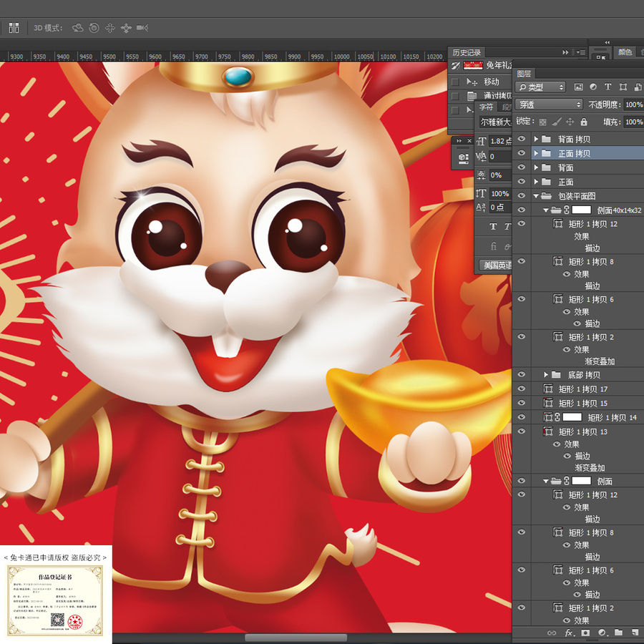Screen dimensions: 644x644
Task: Click lock transparent pixels icon
Action: tap(542, 122)
